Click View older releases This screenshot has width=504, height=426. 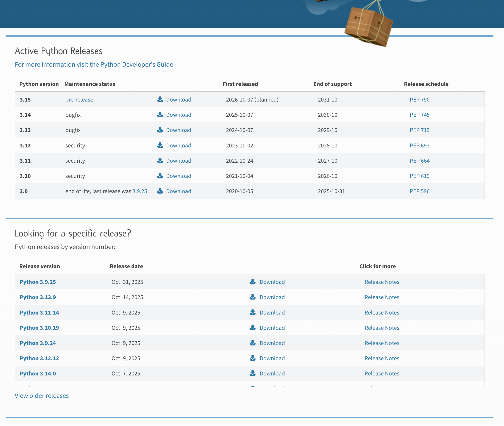42,396
